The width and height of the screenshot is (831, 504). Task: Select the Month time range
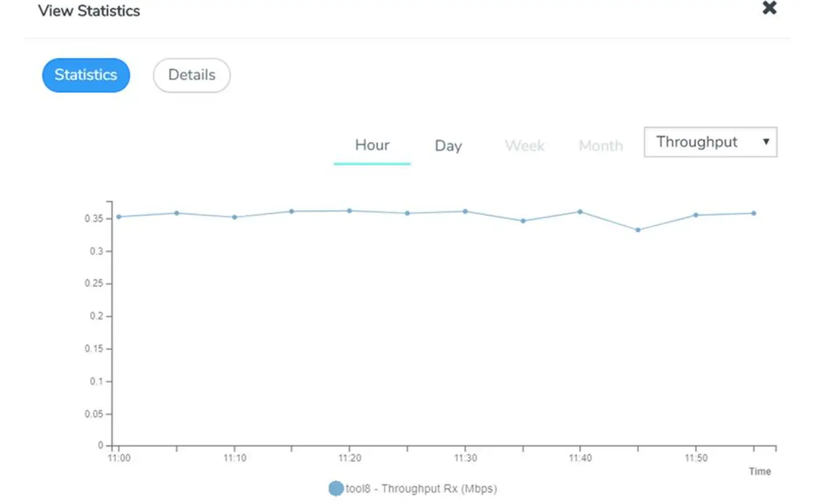pos(601,146)
